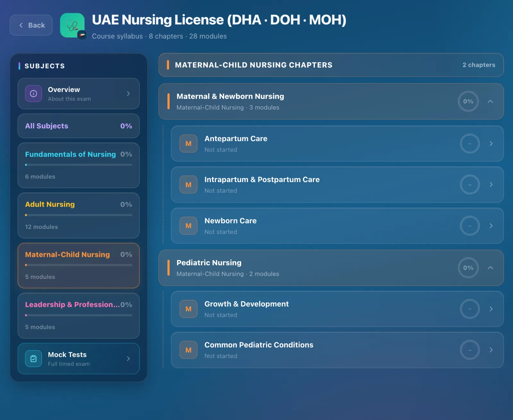Click the chevron on the Overview card
Viewport: 513px width, 420px height.
[x=128, y=94]
